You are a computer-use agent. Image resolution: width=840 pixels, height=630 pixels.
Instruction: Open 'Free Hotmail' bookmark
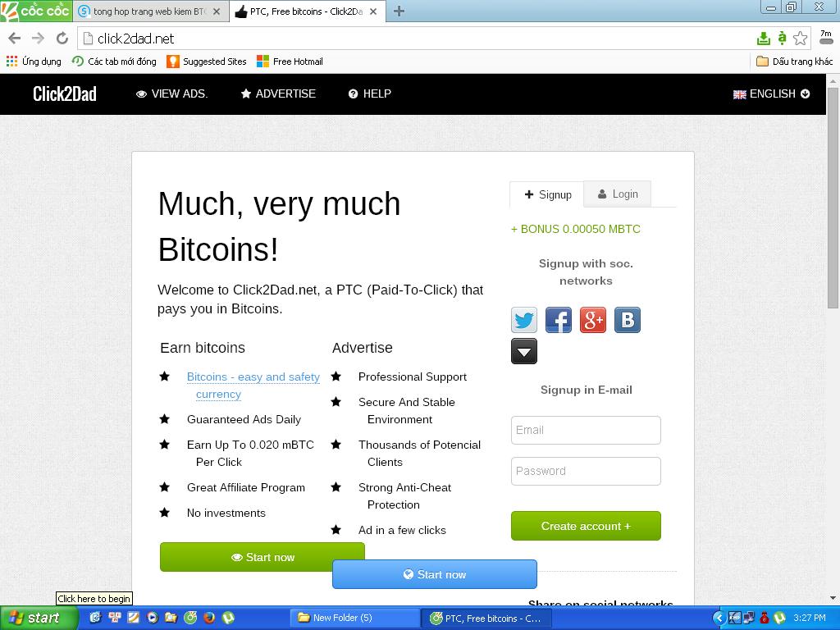[x=290, y=61]
